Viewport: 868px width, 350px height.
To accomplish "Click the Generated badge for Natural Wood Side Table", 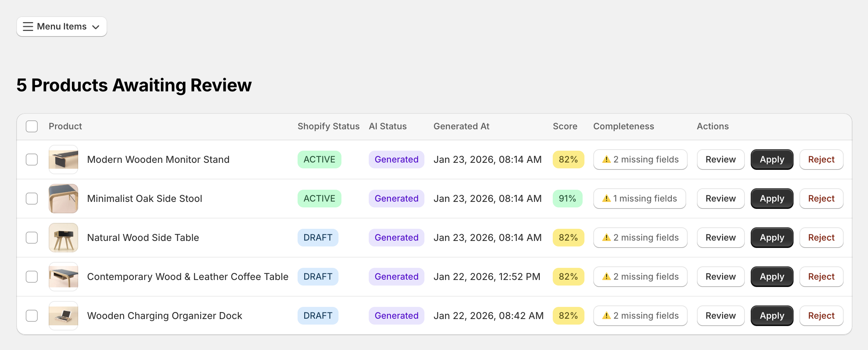I will (x=396, y=238).
